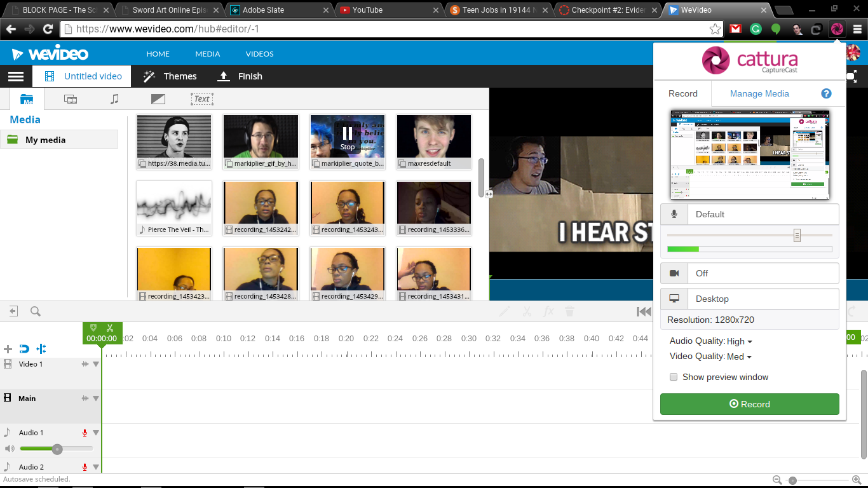This screenshot has height=488, width=868.
Task: Switch to the Manage Media tab
Action: [759, 93]
